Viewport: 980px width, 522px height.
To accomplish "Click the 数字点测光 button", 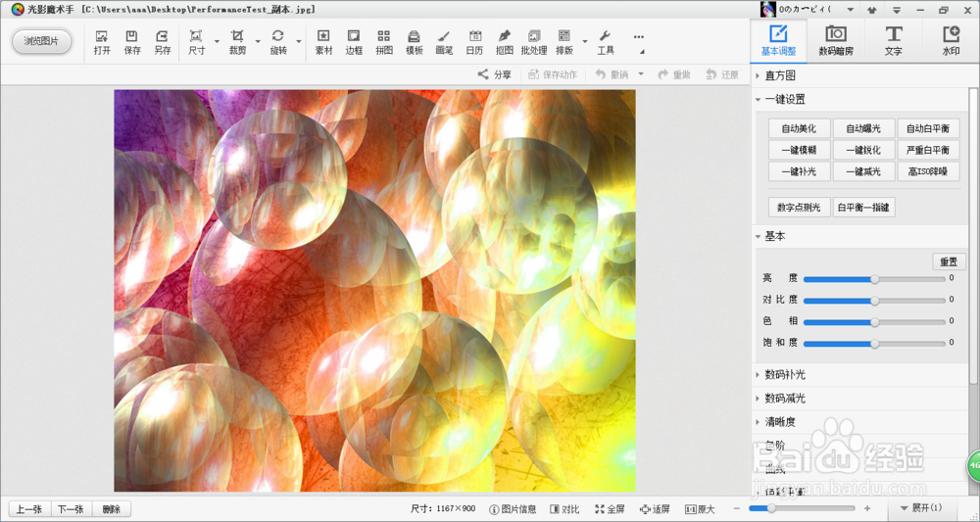I will click(x=800, y=208).
